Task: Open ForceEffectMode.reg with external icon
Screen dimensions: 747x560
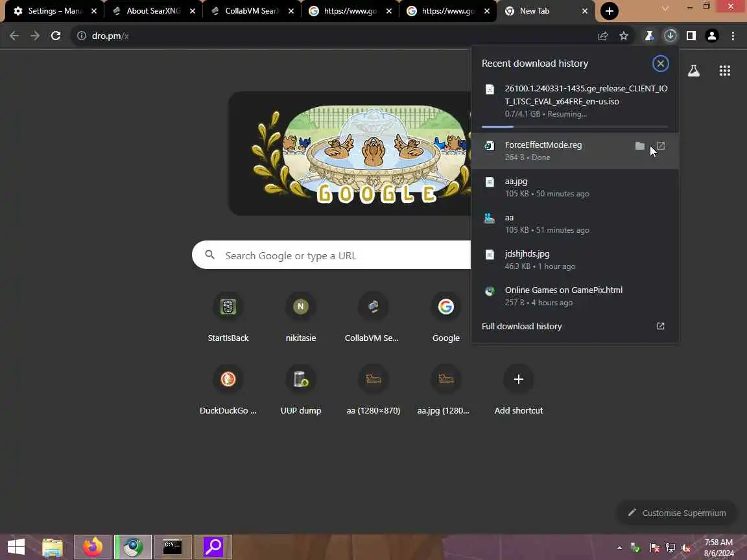Action: [x=661, y=146]
